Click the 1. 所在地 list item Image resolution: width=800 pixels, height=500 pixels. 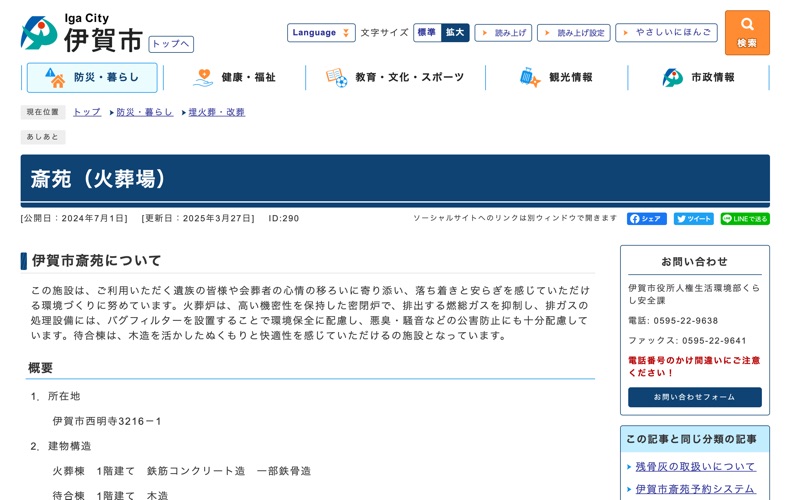click(x=55, y=396)
